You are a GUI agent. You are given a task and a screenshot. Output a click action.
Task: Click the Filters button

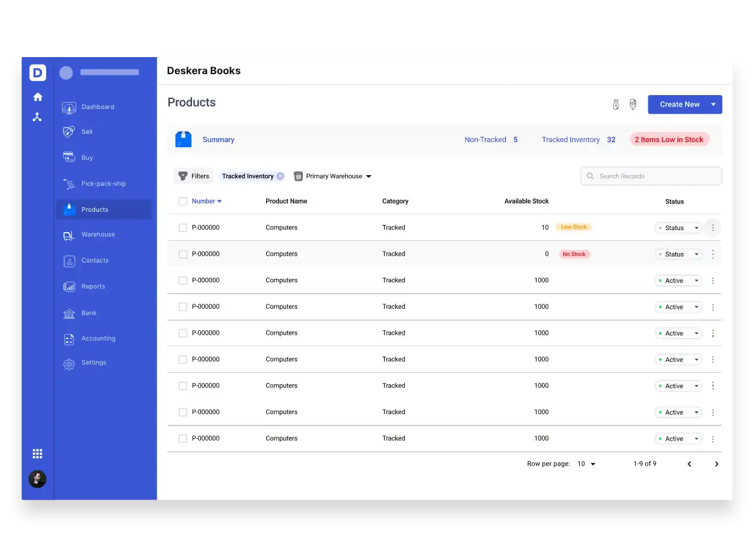coord(194,176)
